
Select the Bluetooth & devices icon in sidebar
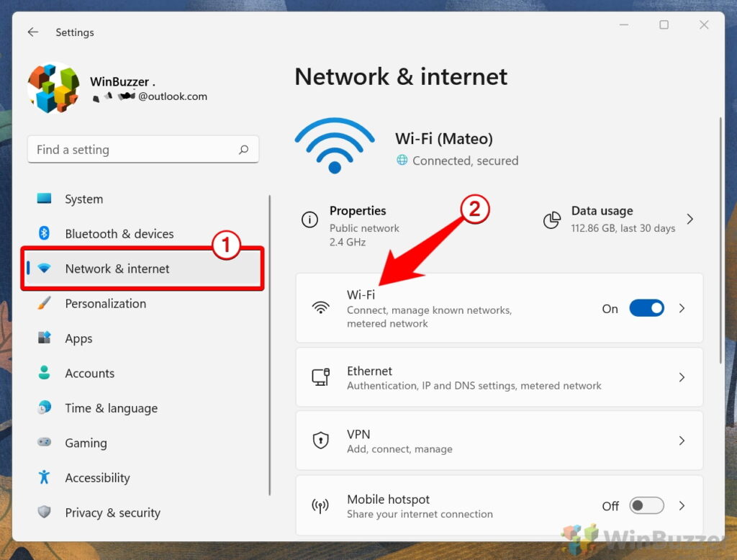[x=45, y=233]
